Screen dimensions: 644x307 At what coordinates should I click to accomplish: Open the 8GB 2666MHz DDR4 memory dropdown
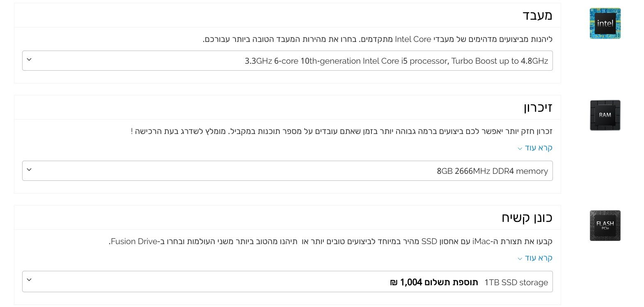[x=287, y=171]
